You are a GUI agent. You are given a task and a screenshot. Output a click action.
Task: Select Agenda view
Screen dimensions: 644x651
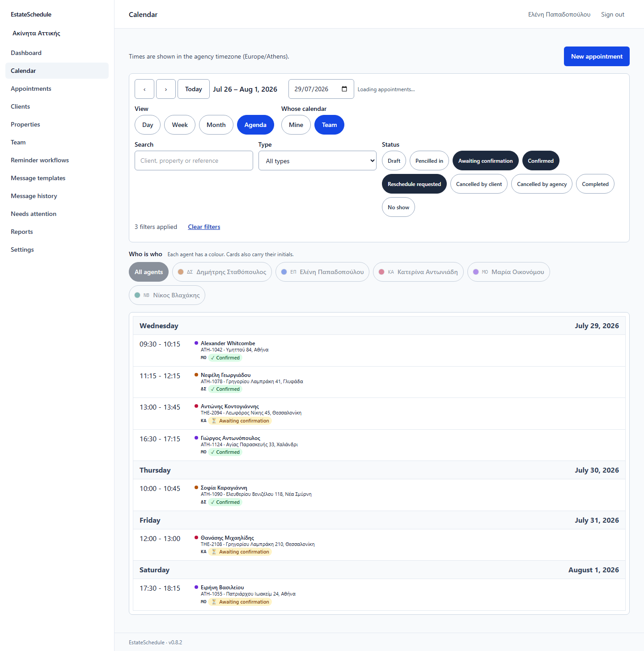[x=255, y=125]
